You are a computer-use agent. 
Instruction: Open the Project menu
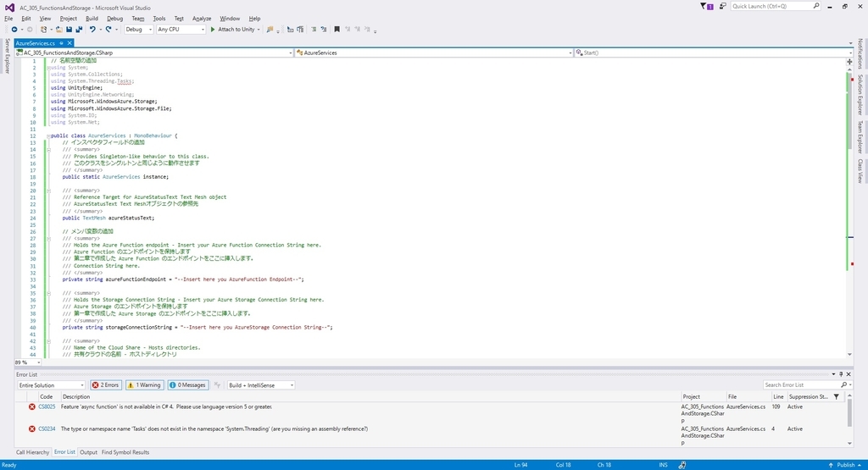pos(68,19)
